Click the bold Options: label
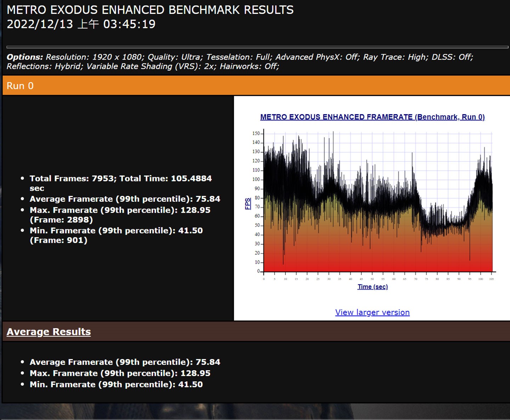510x420 pixels. click(x=25, y=57)
